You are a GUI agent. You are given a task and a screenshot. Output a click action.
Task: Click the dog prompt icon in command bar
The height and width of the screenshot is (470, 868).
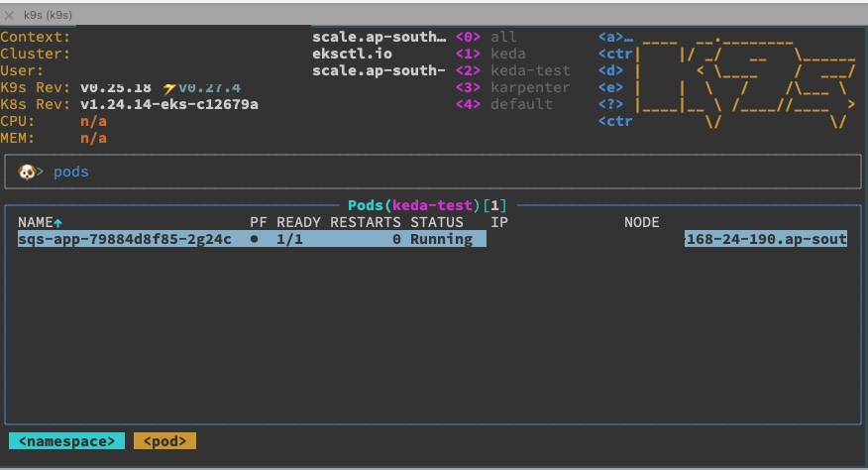27,172
